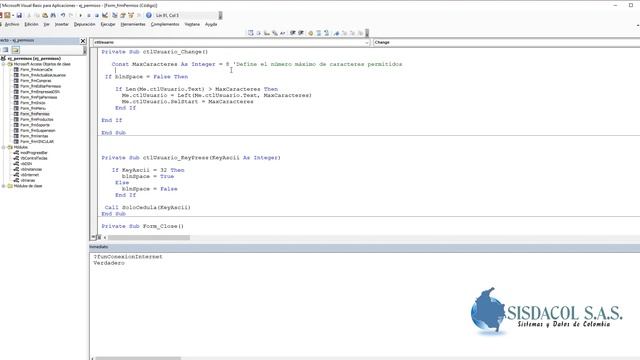Screen dimensions: 640x360
Task: Select Form_frmCompras in the project tree
Action: 36,81
